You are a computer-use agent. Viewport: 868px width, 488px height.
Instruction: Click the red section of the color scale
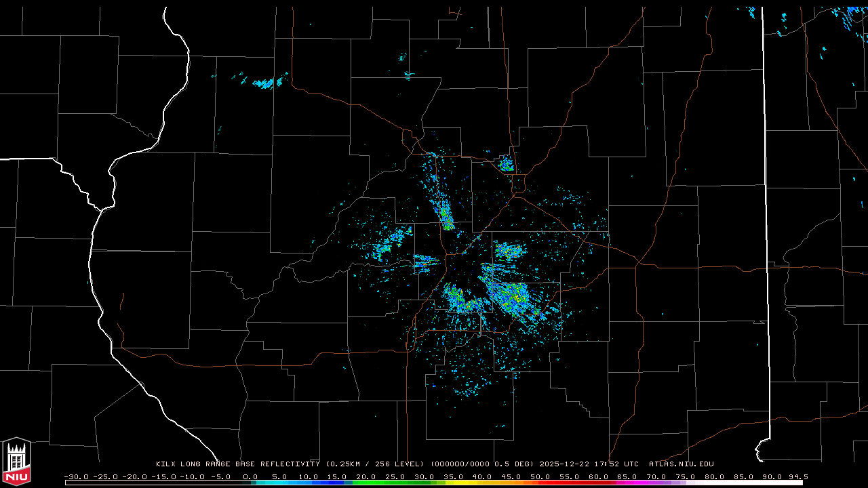click(570, 483)
